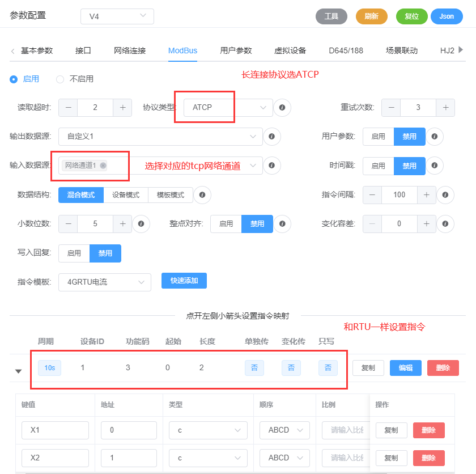This screenshot has width=476, height=474.
Task: Click info icon beside data structure modes
Action: coord(202,195)
